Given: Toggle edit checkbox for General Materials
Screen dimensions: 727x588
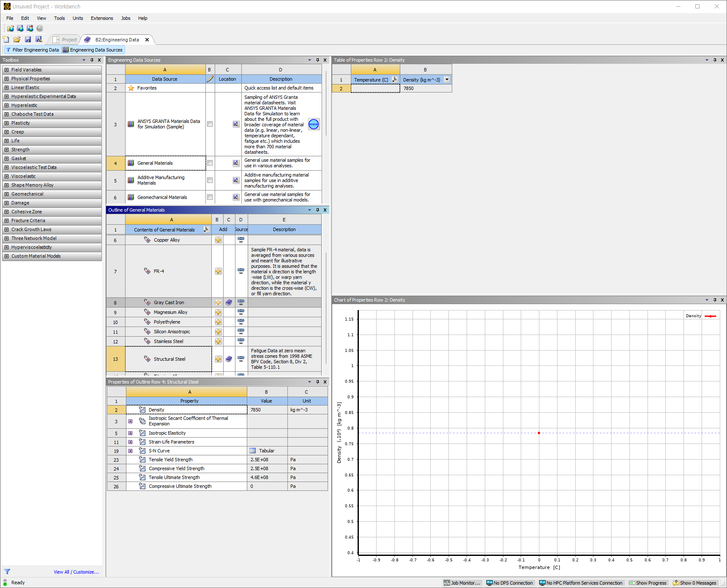Looking at the screenshot, I should [210, 163].
